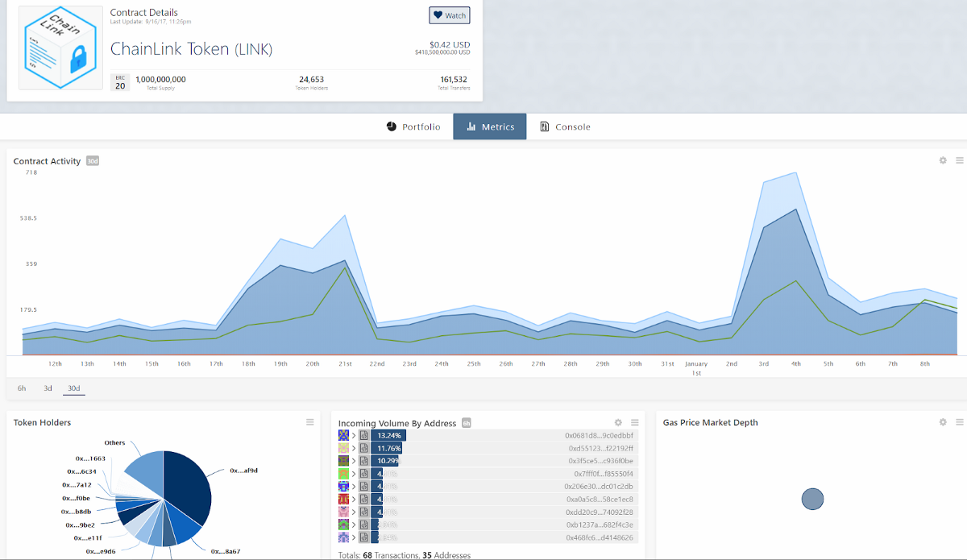Click identicon of the 10.29% row
This screenshot has height=560, width=967.
(x=343, y=461)
